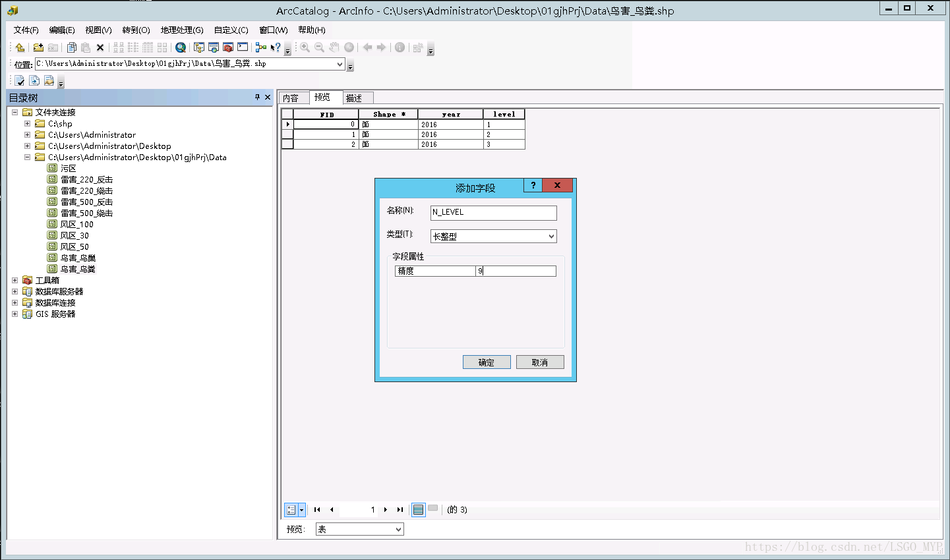Click the What's This help cursor icon

click(276, 47)
